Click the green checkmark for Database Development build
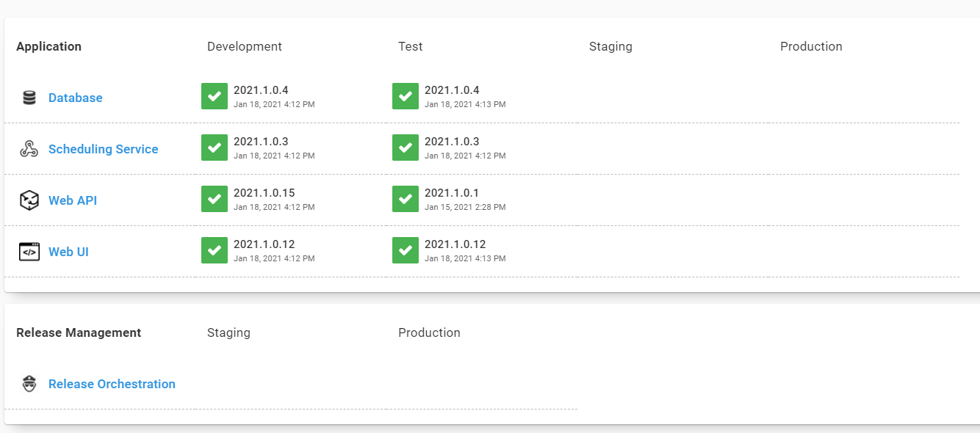The height and width of the screenshot is (433, 980). pos(214,96)
